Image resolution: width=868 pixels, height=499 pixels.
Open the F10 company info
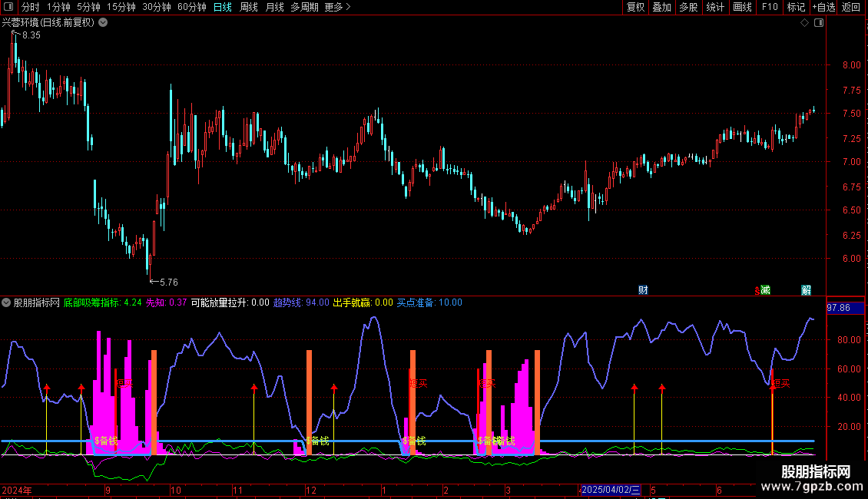(770, 8)
